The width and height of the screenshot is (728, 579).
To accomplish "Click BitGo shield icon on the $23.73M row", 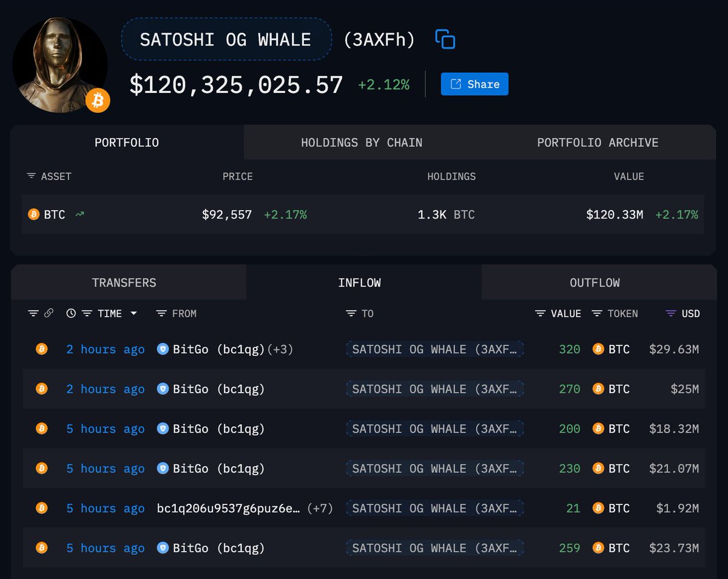I will tap(163, 548).
